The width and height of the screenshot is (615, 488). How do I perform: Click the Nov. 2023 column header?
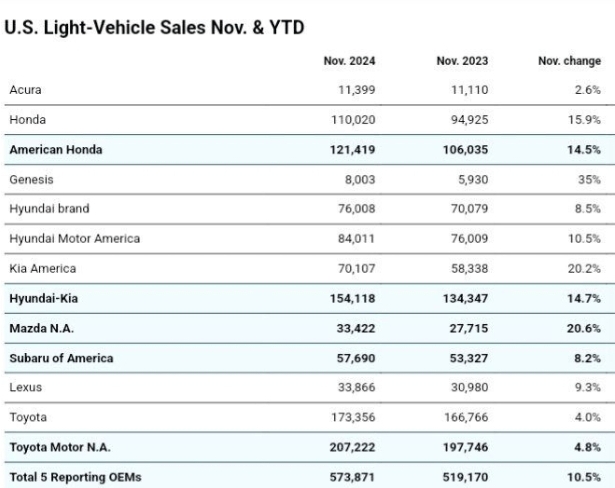click(x=461, y=61)
